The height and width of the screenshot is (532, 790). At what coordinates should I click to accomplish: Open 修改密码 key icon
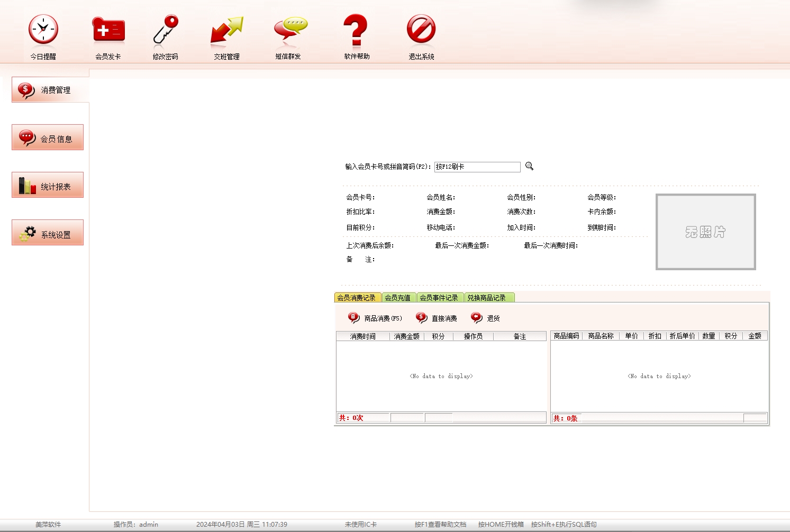coord(166,30)
